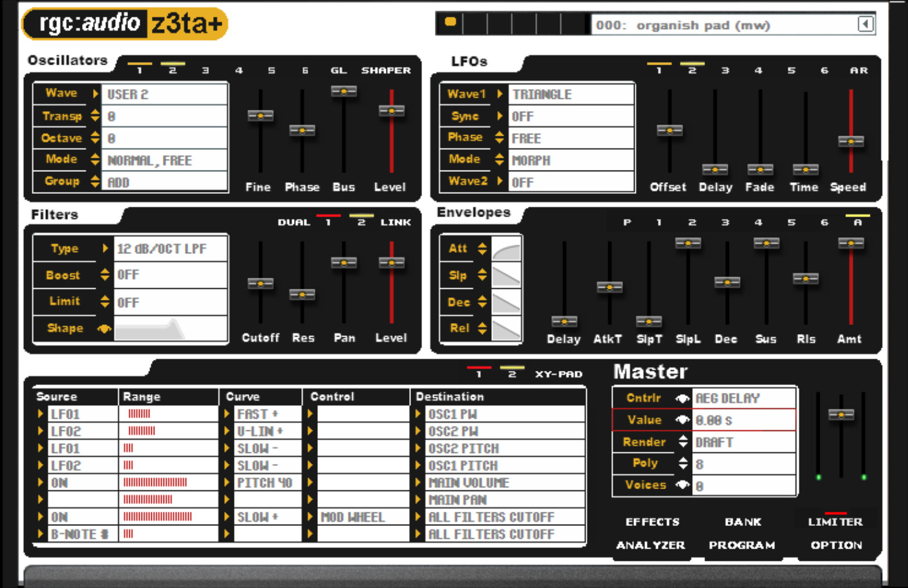This screenshot has height=588, width=908.
Task: Open the ANALYZER view
Action: pyautogui.click(x=650, y=545)
